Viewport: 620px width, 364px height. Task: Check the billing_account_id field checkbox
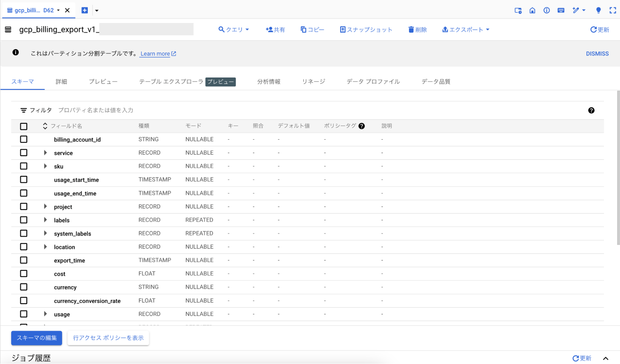[x=24, y=139]
